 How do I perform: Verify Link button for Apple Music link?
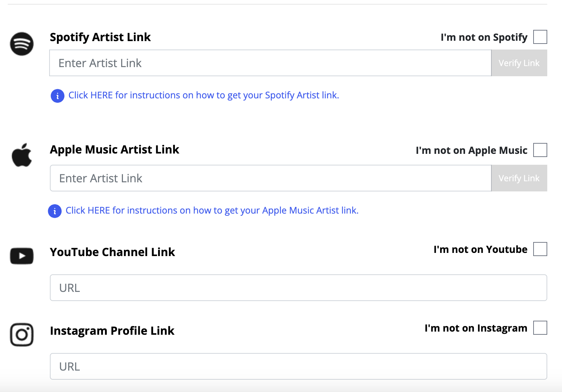click(519, 178)
